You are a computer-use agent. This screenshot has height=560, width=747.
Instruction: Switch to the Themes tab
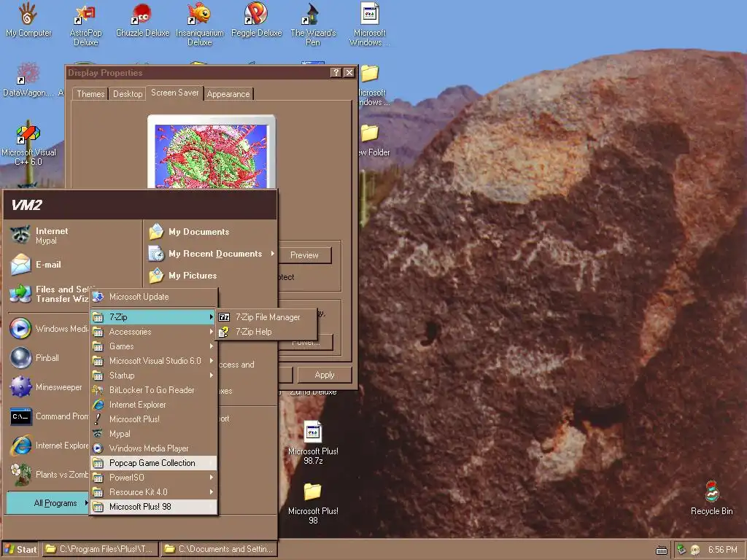pyautogui.click(x=90, y=94)
